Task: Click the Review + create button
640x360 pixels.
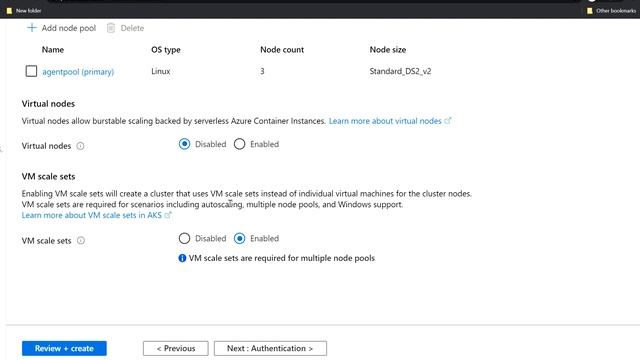Action: click(x=64, y=348)
